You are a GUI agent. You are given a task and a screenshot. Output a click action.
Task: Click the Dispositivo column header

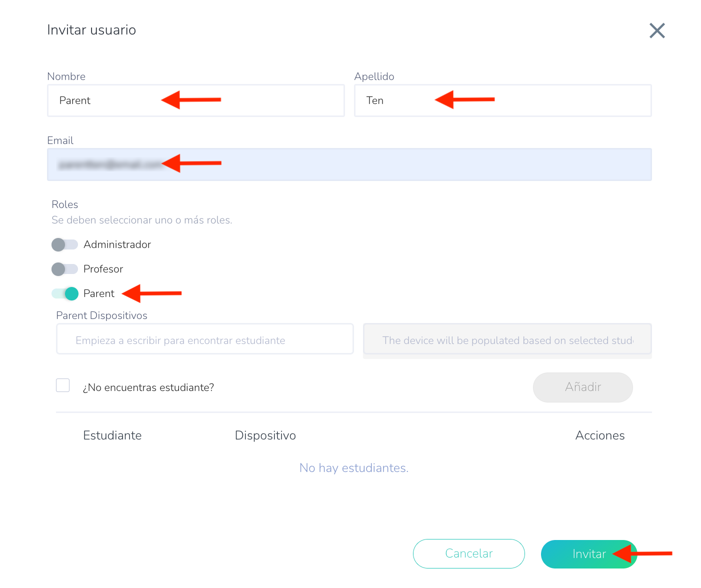click(265, 435)
